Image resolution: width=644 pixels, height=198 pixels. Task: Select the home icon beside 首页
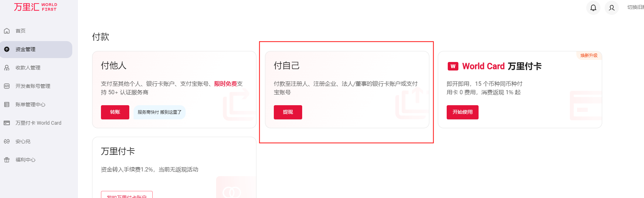click(x=7, y=31)
